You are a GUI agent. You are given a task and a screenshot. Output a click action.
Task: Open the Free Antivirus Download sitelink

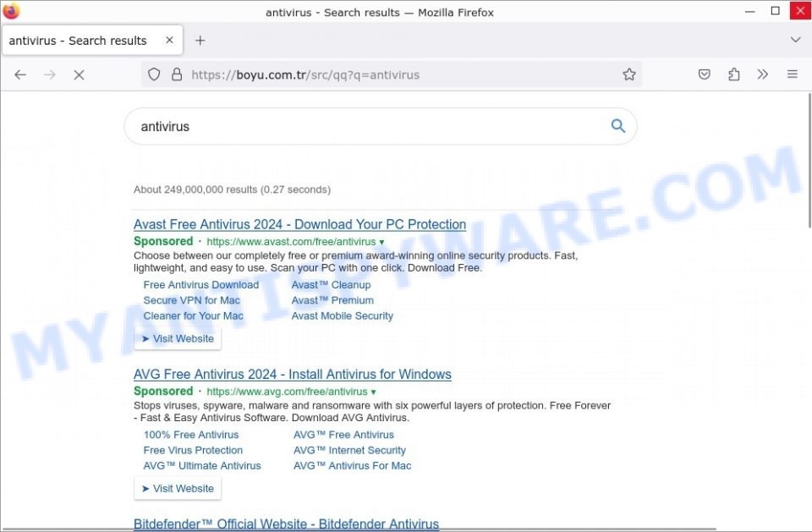(201, 285)
